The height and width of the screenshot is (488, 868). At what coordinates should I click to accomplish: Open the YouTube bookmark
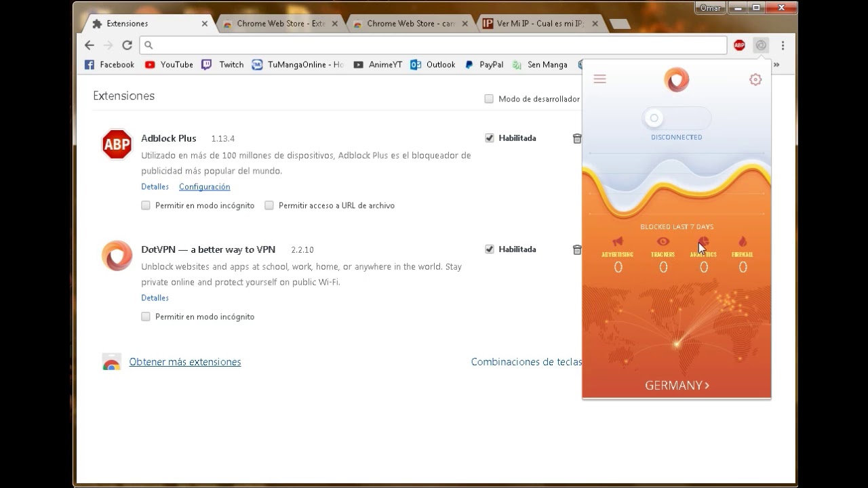169,64
